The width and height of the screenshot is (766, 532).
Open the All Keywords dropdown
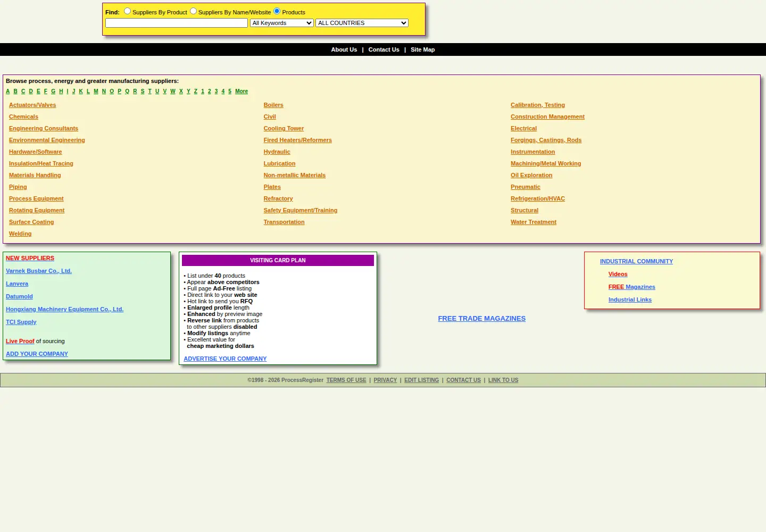click(282, 23)
